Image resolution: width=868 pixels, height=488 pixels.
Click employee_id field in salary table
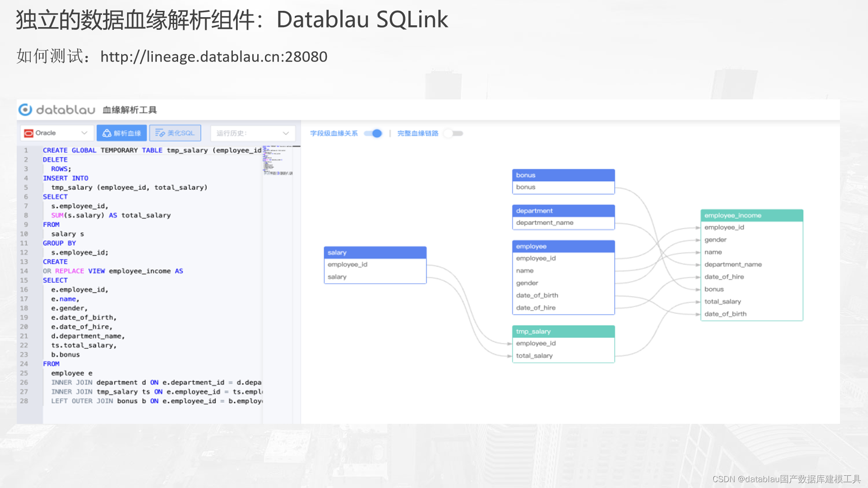point(375,264)
